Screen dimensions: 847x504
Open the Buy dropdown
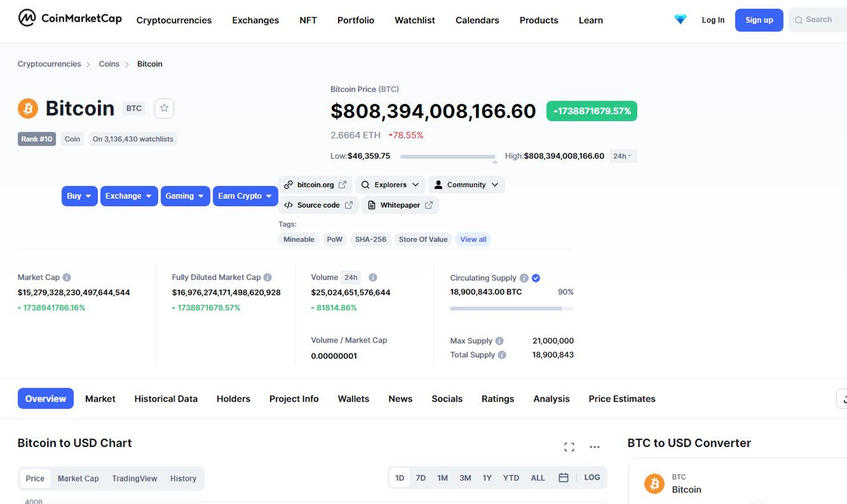(79, 196)
